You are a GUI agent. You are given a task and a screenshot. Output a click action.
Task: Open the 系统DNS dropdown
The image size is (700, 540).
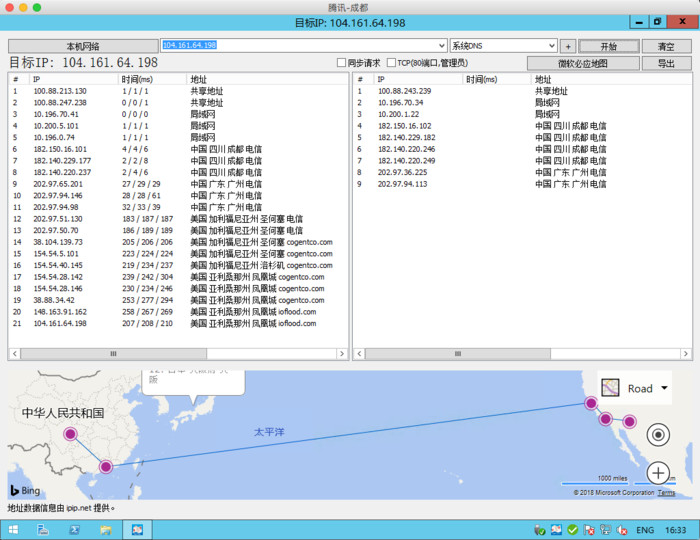[x=504, y=46]
